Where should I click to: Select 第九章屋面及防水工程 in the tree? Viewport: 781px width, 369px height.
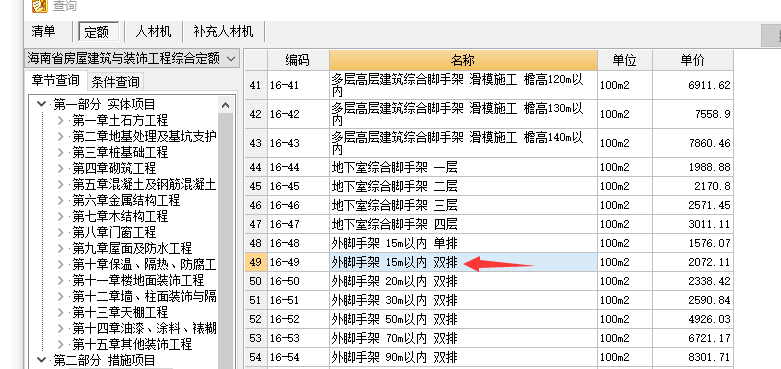point(132,248)
